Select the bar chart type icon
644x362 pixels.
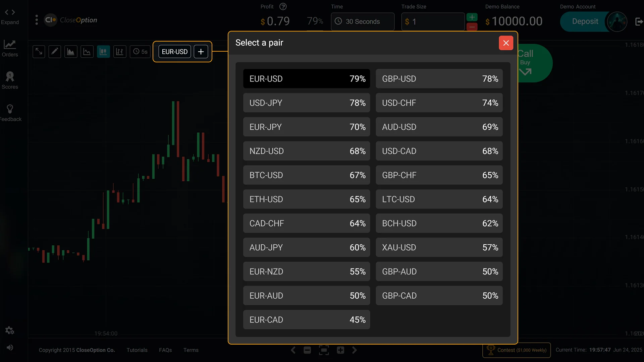(x=120, y=51)
